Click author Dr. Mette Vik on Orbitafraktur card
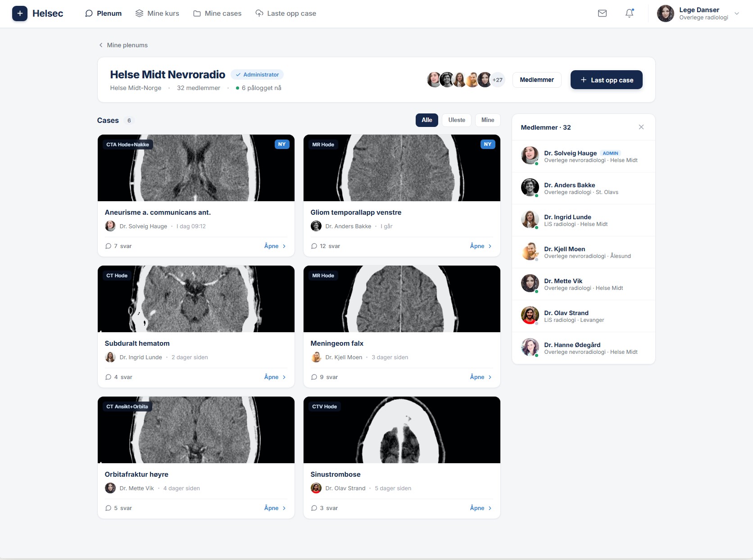753x560 pixels. [x=137, y=488]
